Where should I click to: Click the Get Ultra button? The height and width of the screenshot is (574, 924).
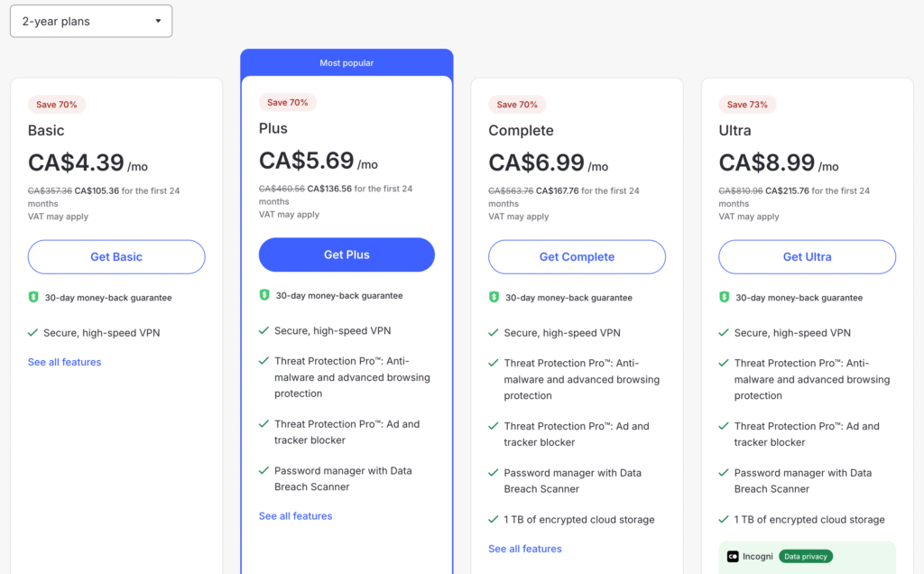tap(807, 257)
